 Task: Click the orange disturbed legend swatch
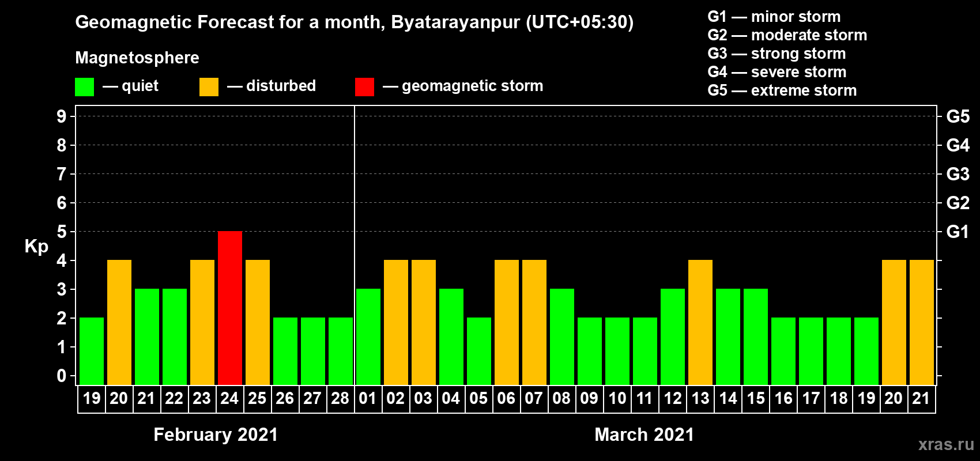pyautogui.click(x=209, y=87)
